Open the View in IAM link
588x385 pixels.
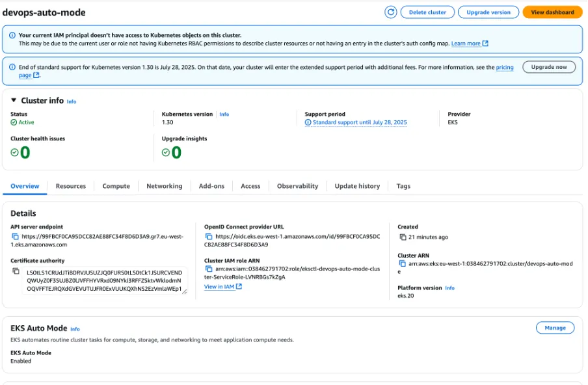pos(222,286)
